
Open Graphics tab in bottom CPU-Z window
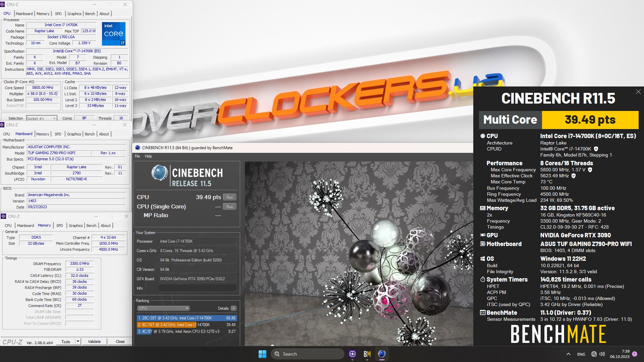click(75, 226)
